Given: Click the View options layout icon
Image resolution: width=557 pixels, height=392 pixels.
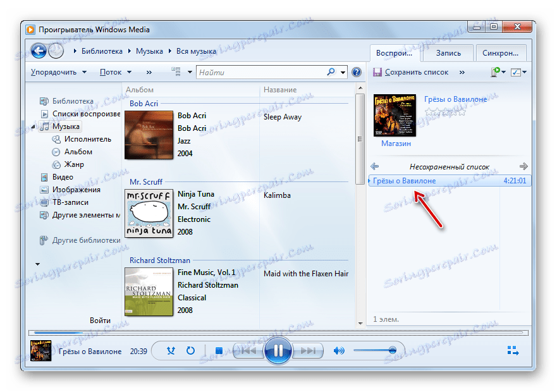Looking at the screenshot, I should (176, 71).
